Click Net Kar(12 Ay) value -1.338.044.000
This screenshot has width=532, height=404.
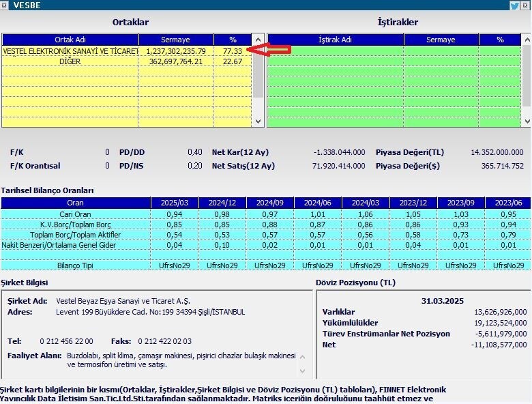[x=339, y=152]
